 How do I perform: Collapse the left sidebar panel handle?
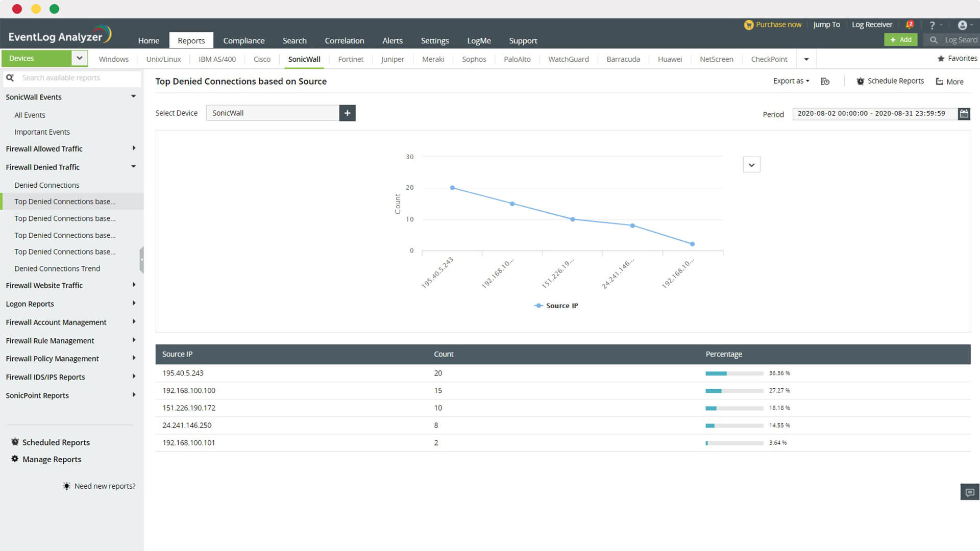[141, 260]
